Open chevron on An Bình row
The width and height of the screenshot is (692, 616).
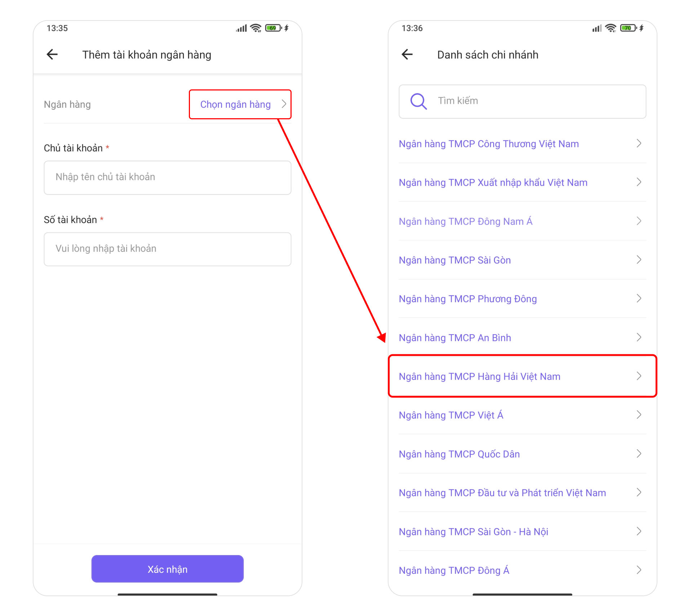click(639, 337)
